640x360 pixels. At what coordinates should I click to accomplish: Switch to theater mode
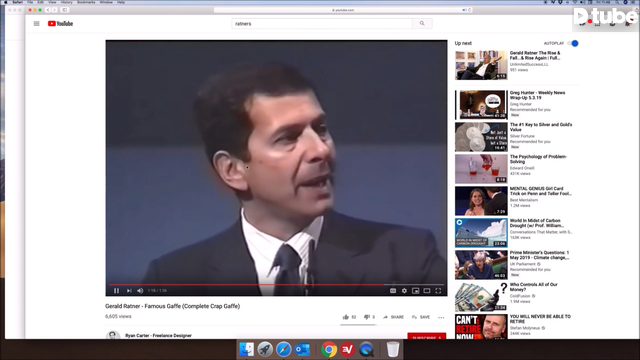coord(427,291)
